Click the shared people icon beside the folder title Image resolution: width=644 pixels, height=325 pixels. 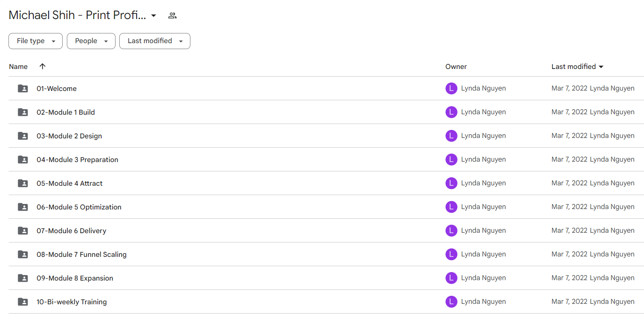(x=172, y=16)
